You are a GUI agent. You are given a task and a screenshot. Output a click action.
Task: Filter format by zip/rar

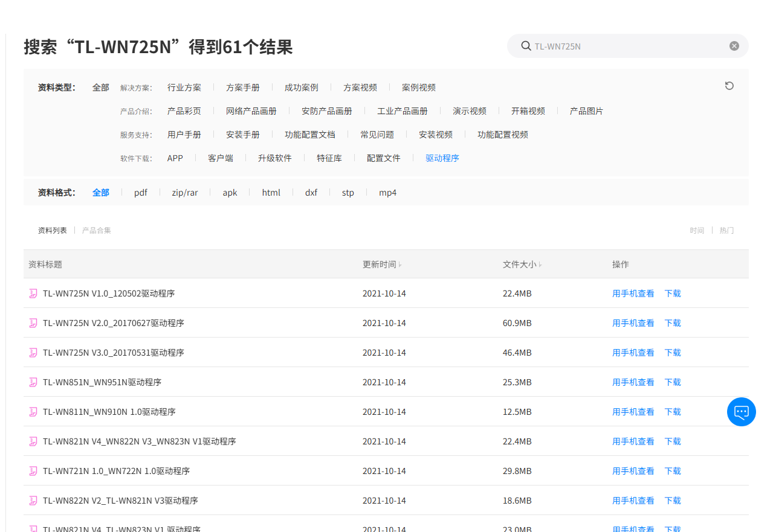click(x=185, y=193)
